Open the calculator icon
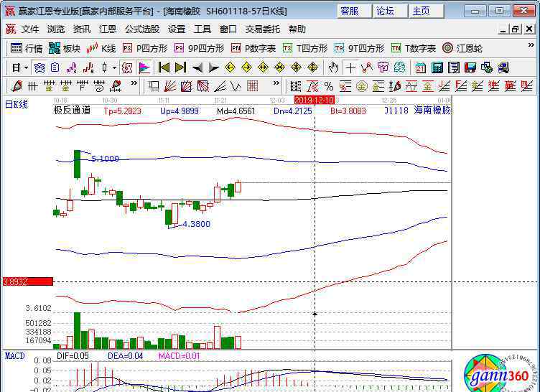540x392 pixels. [437, 67]
